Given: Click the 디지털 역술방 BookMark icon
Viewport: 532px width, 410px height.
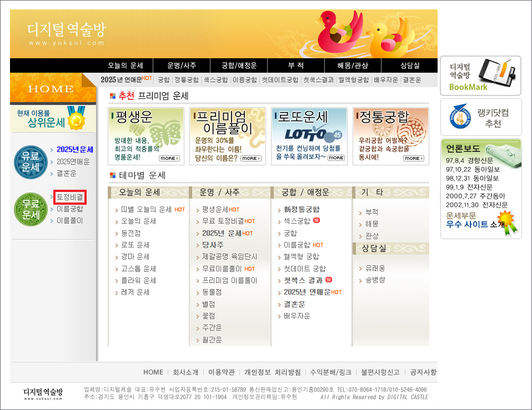Looking at the screenshot, I should point(480,75).
